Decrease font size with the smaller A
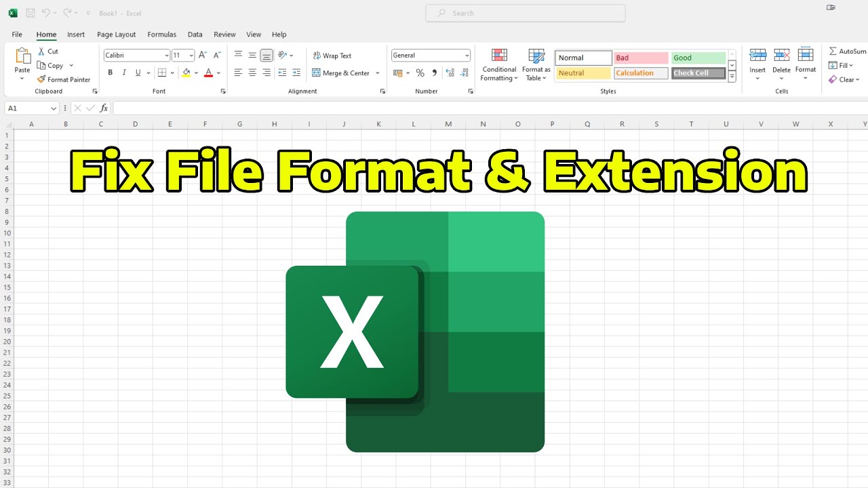Viewport: 868px width, 488px height. pyautogui.click(x=217, y=56)
